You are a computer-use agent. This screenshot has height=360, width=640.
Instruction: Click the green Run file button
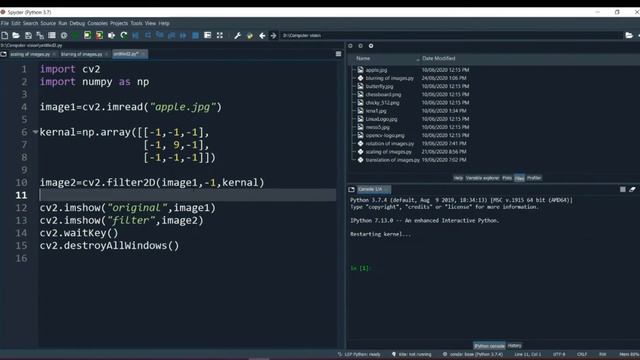(76, 36)
